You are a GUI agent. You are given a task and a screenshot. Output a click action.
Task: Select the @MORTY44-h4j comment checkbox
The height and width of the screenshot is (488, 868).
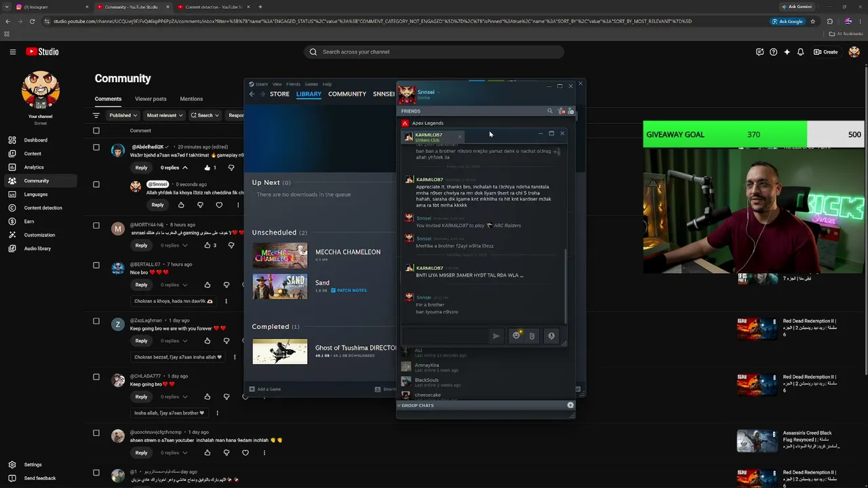[x=96, y=225]
